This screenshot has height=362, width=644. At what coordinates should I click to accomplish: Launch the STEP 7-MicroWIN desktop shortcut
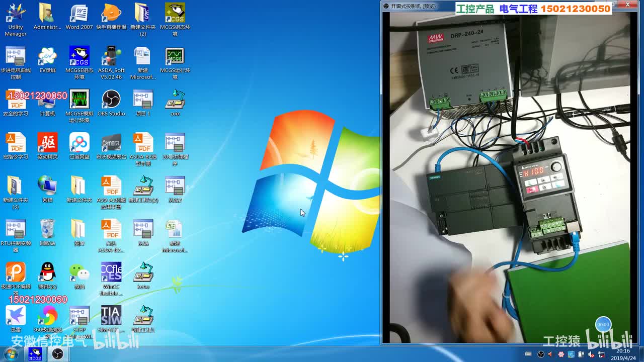pos(79,323)
